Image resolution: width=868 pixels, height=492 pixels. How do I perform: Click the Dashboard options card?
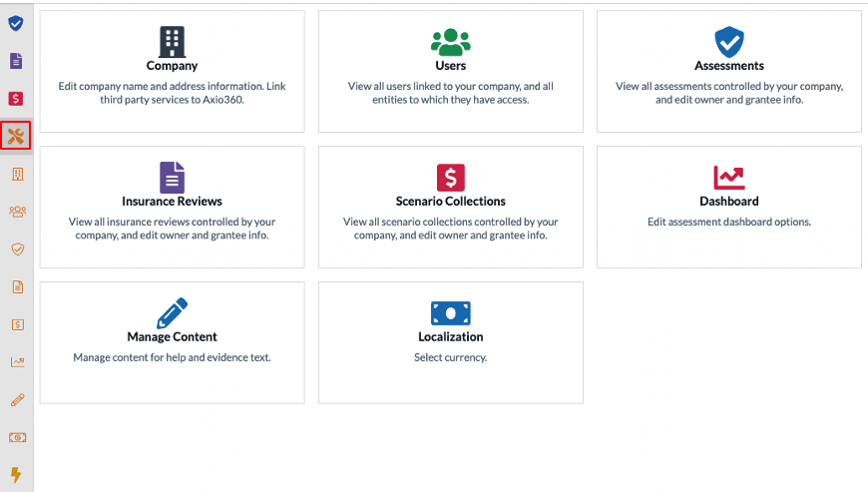(x=729, y=207)
